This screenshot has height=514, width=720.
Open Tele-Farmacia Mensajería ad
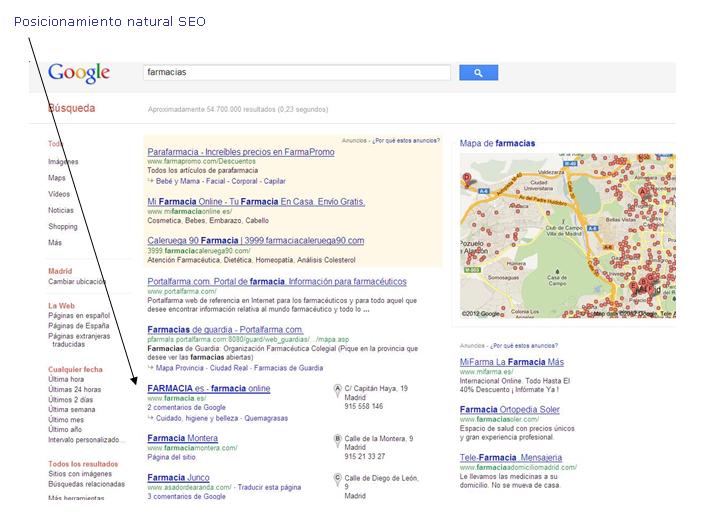(x=511, y=458)
